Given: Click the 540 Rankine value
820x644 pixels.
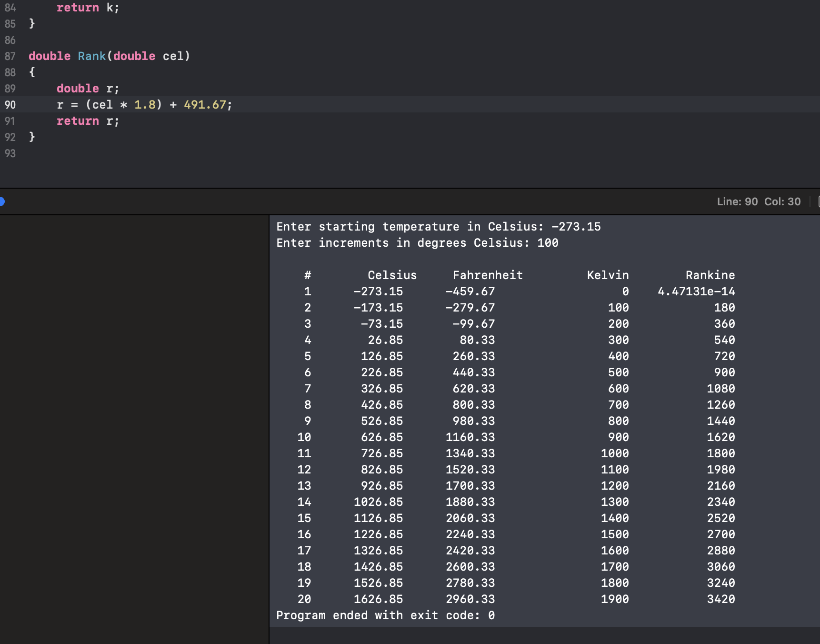Looking at the screenshot, I should click(724, 340).
